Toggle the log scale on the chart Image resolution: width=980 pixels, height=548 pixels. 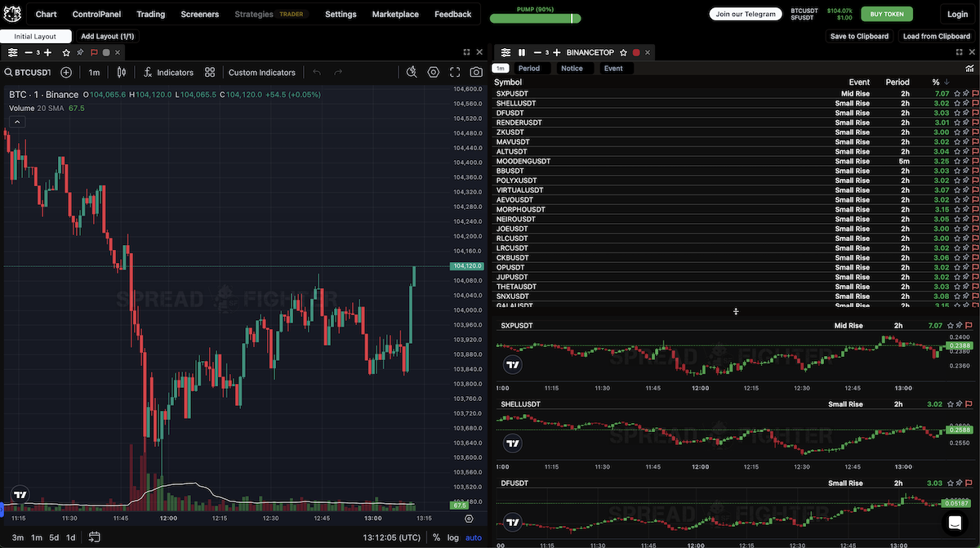tap(453, 537)
